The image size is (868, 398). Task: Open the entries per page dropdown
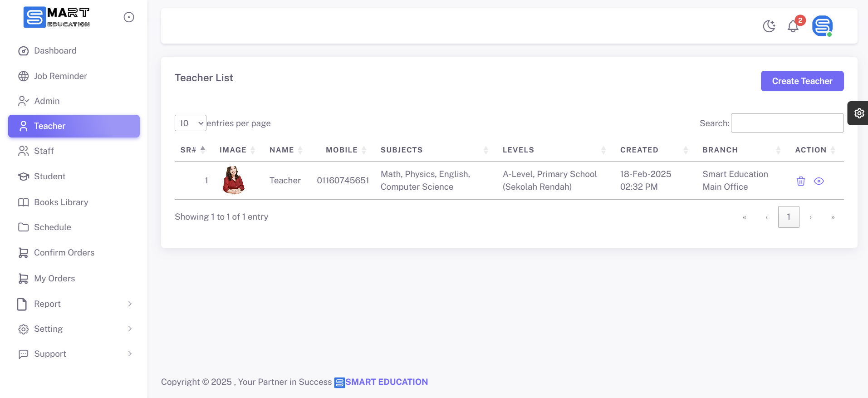point(191,123)
